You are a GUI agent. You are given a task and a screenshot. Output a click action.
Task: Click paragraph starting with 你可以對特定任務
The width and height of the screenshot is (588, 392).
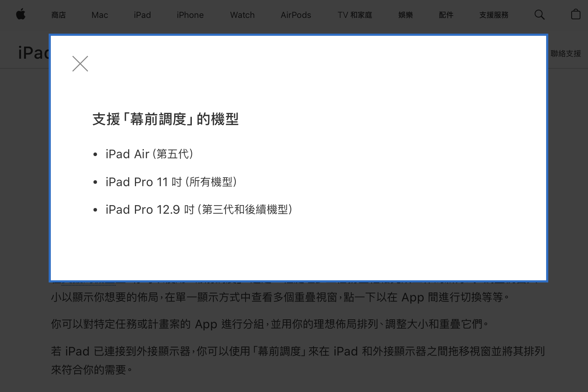coord(270,324)
